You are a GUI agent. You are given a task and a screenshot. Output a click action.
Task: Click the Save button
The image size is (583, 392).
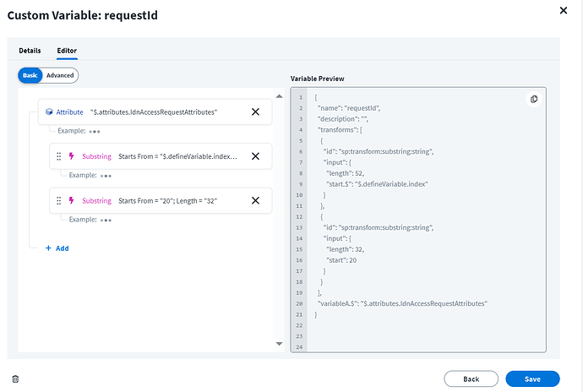pyautogui.click(x=532, y=378)
